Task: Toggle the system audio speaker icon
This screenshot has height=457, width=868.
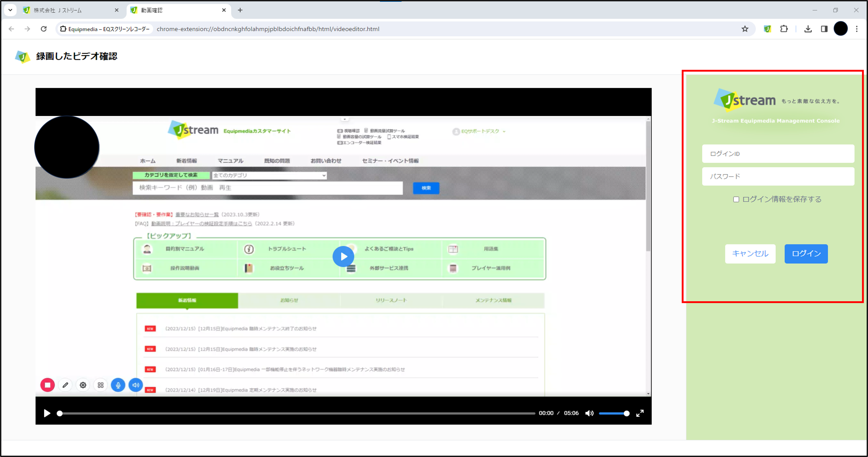Action: [136, 385]
